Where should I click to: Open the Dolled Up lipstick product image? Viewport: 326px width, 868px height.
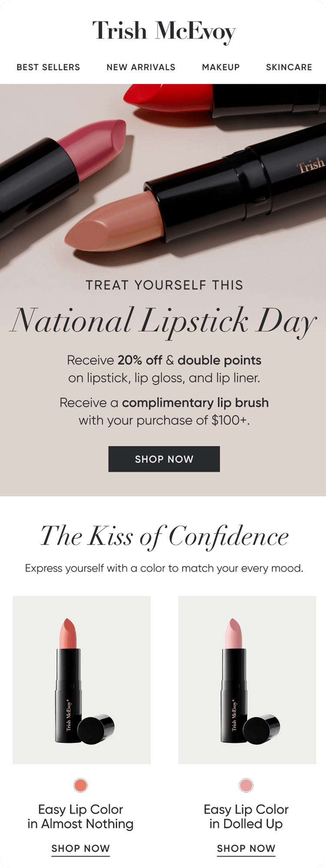247,680
